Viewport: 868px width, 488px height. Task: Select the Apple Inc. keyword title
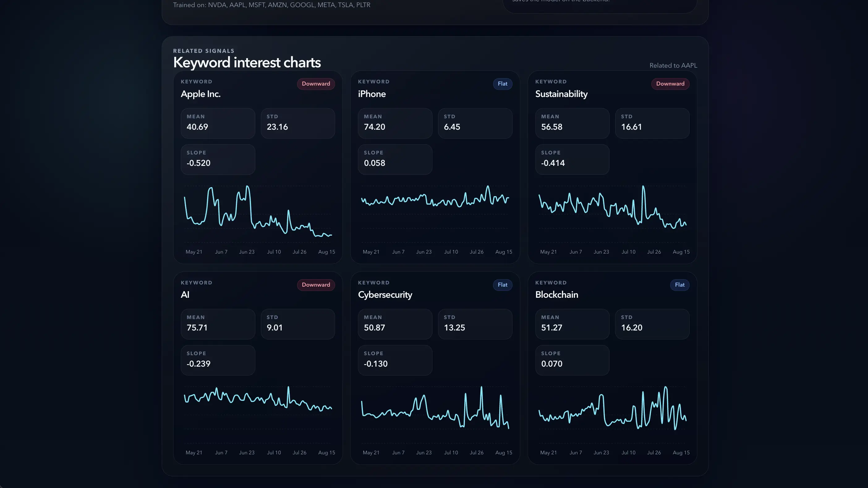201,94
